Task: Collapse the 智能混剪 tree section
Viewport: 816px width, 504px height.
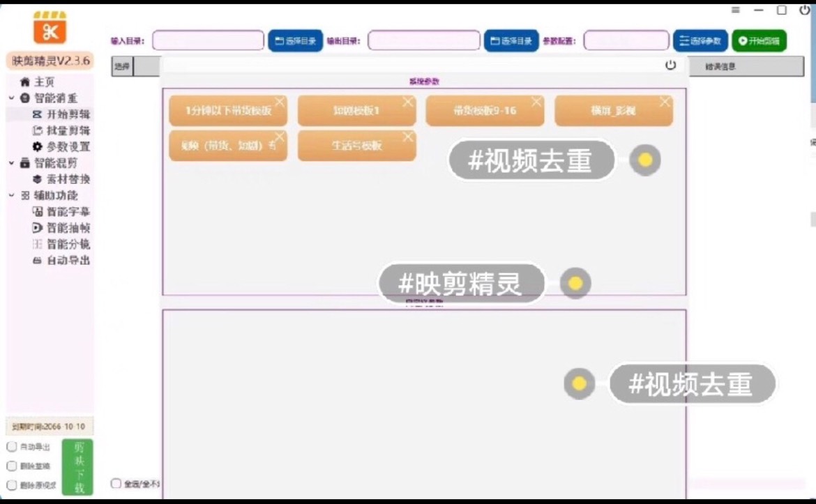Action: coord(11,163)
